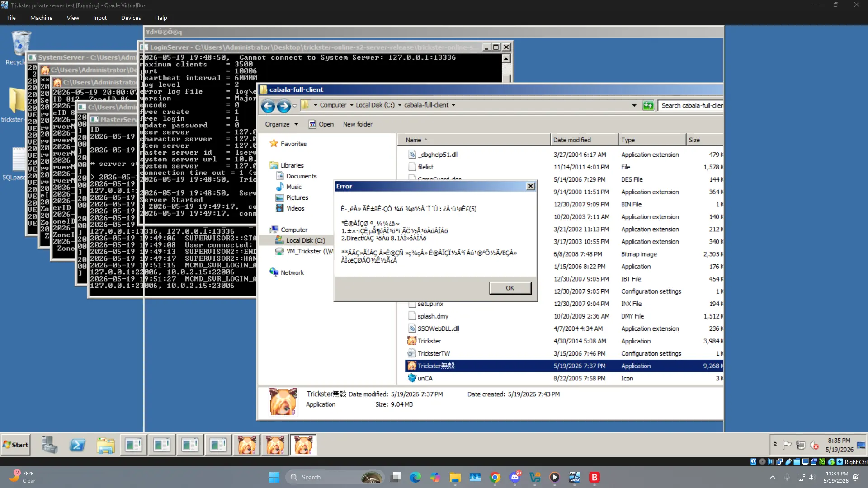The image size is (868, 488).
Task: Click the New folder button
Action: point(357,124)
